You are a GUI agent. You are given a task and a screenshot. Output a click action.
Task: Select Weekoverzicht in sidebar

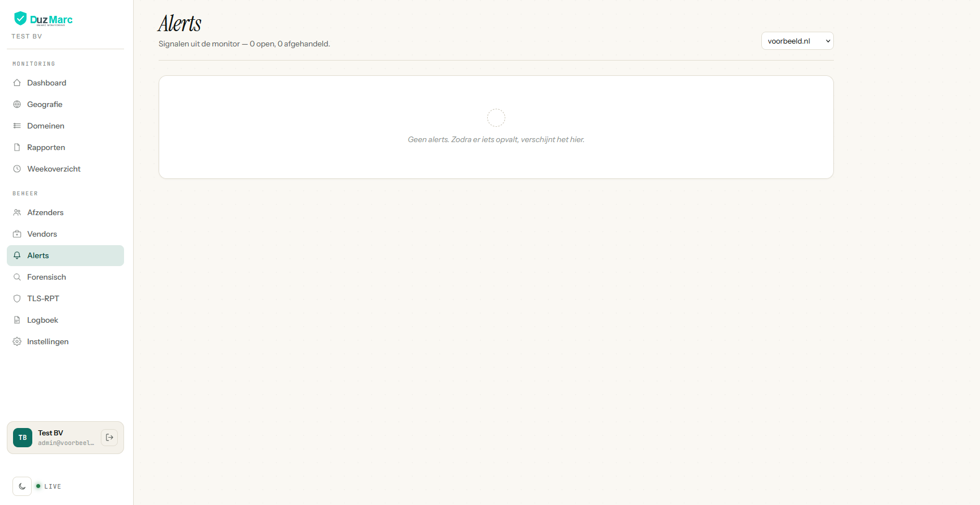coord(65,169)
